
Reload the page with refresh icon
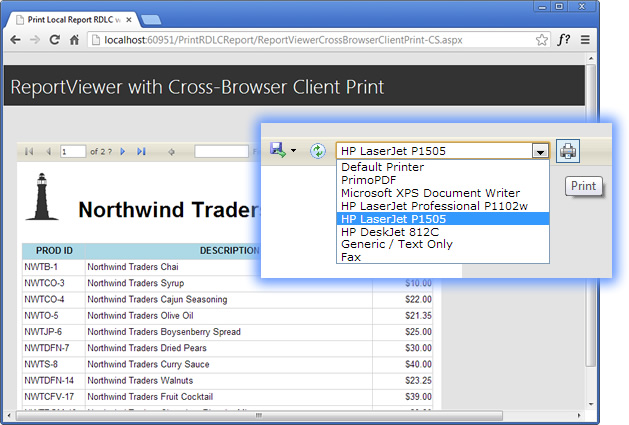click(x=55, y=40)
